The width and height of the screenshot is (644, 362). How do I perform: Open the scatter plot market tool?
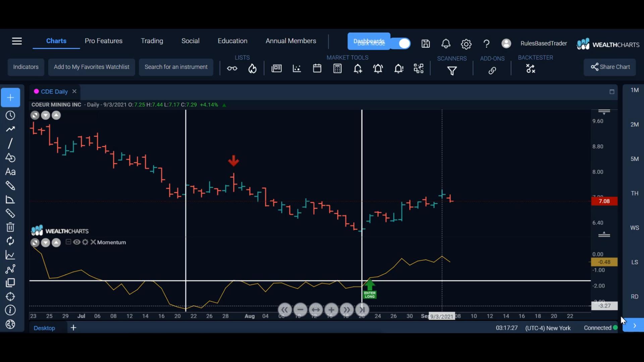(297, 68)
